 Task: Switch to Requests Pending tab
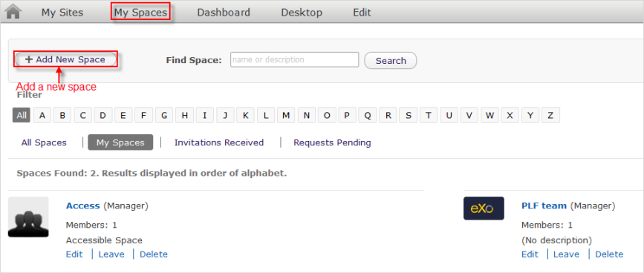(x=332, y=142)
